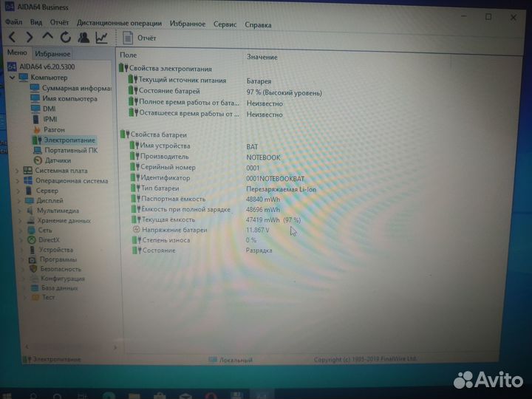The image size is (532, 399).
Task: Open the Дистанционные операции menu
Action: tap(119, 23)
